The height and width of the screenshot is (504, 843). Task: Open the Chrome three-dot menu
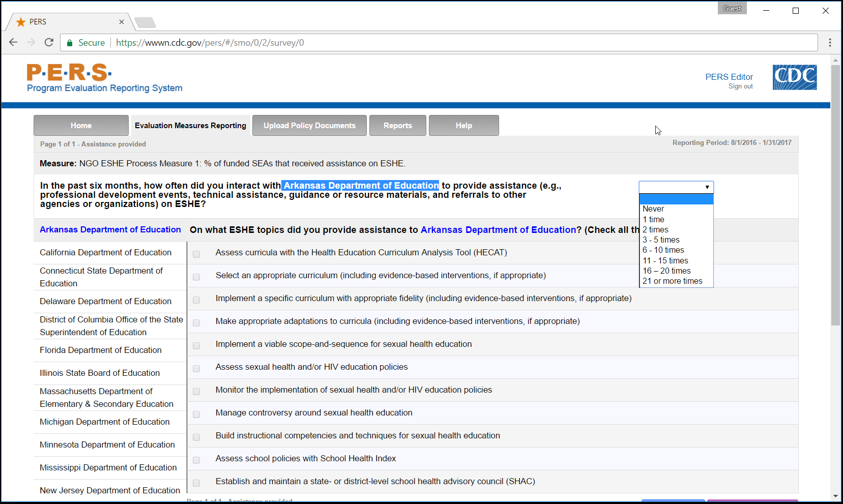pos(830,42)
